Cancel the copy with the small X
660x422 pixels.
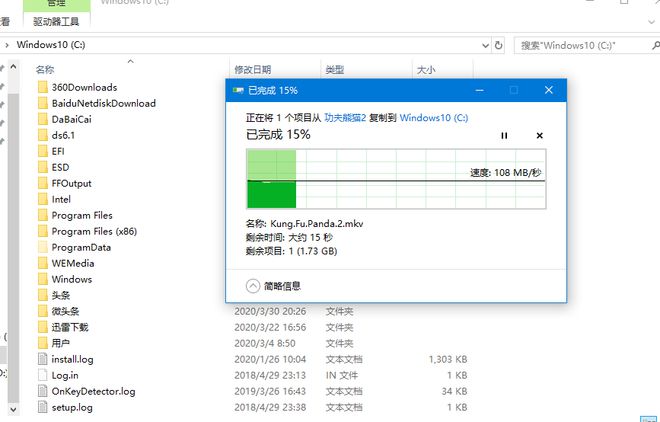point(540,135)
